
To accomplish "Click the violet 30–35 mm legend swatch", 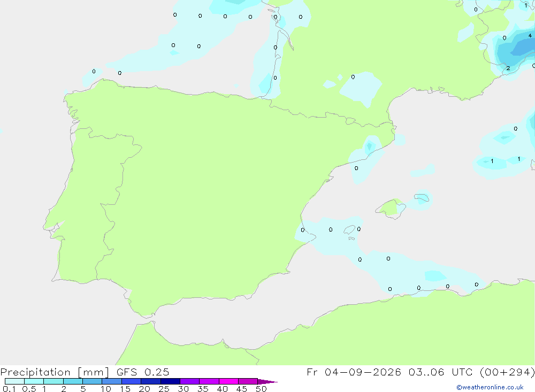I will 190,381.
